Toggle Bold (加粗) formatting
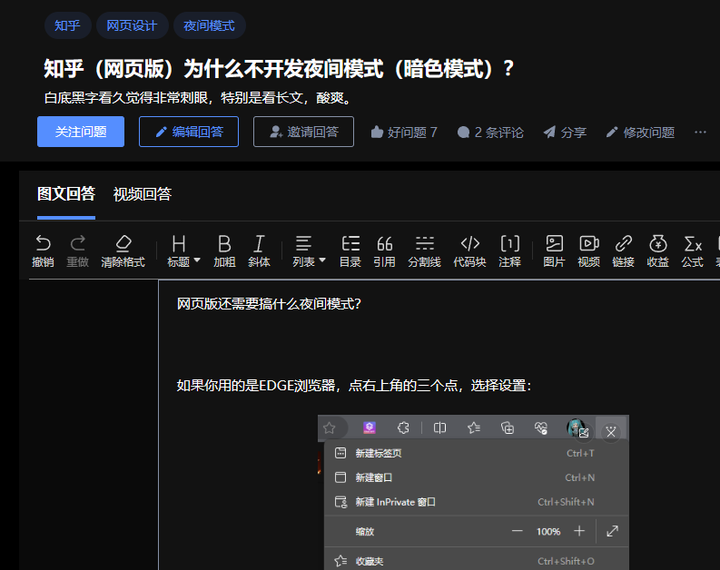720x570 pixels. coord(224,251)
